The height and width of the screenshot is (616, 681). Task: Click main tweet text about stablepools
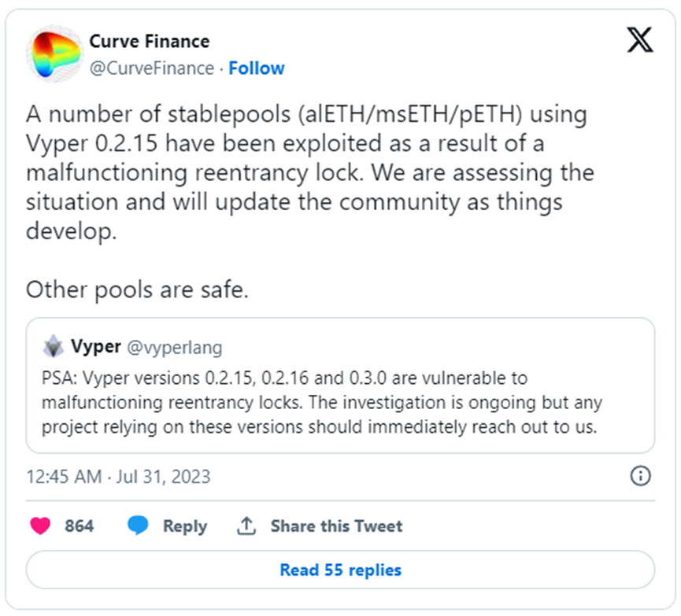pos(310,173)
